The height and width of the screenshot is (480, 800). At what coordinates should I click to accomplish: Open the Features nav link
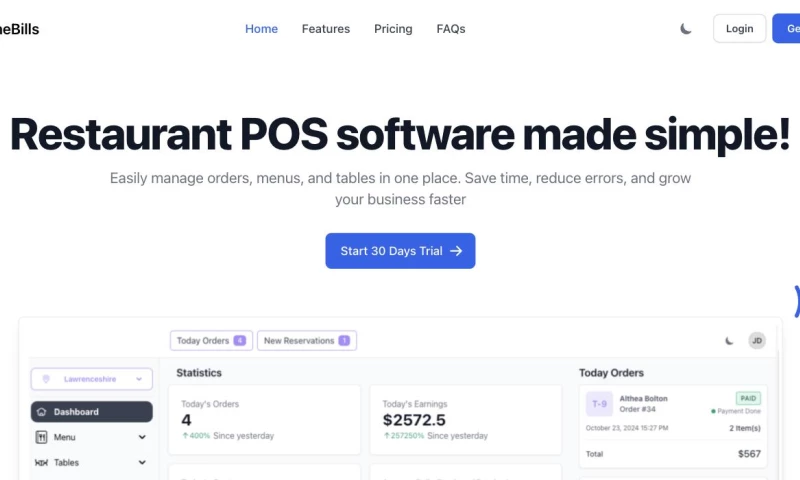326,29
